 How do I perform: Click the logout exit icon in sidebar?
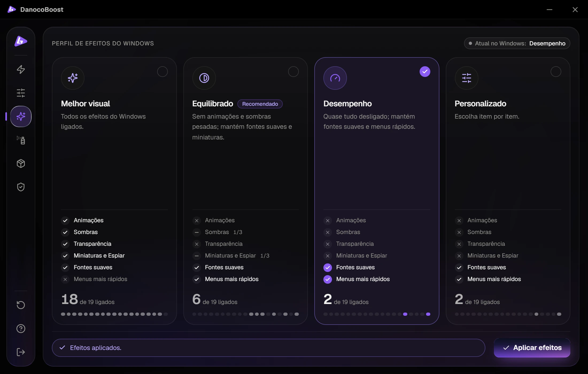[21, 352]
